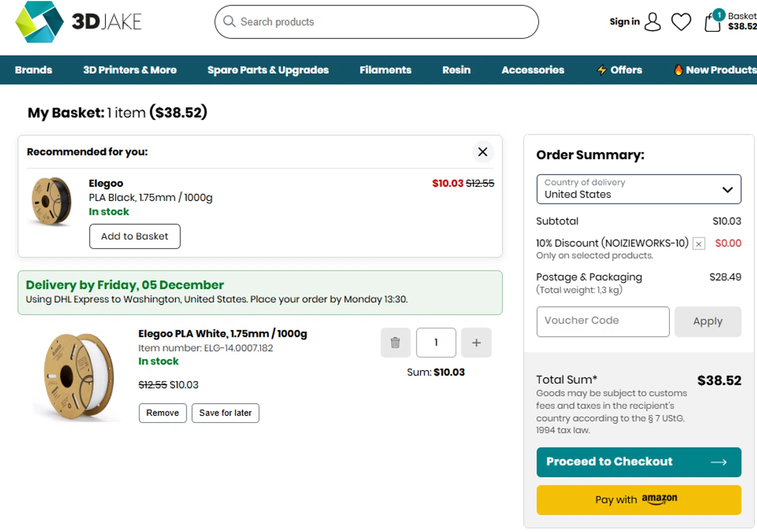
Task: Open Elegoo PLA Black spool thumbnail
Action: pos(51,201)
